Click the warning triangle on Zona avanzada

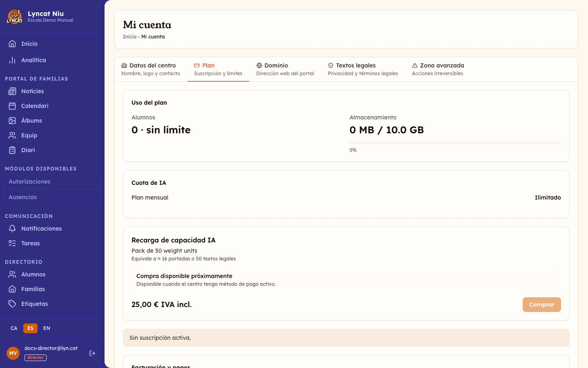click(415, 65)
